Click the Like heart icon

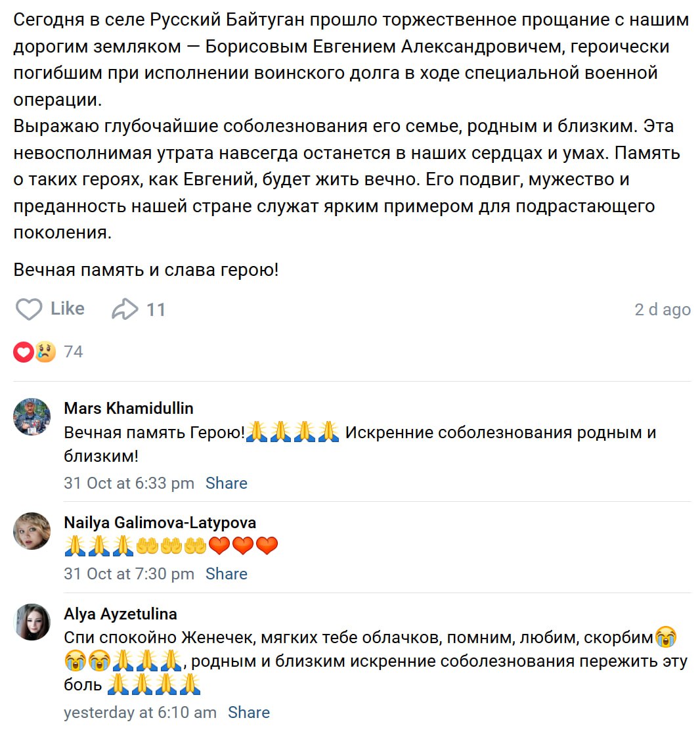29,309
